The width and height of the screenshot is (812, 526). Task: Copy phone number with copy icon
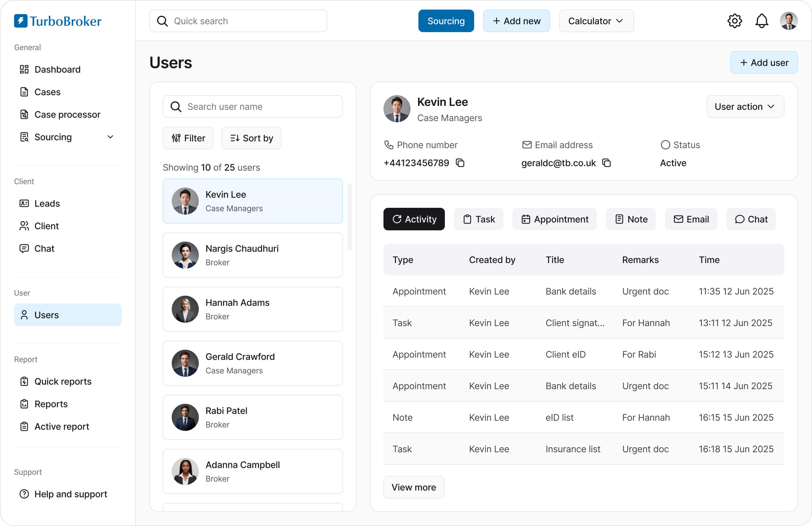pos(460,163)
